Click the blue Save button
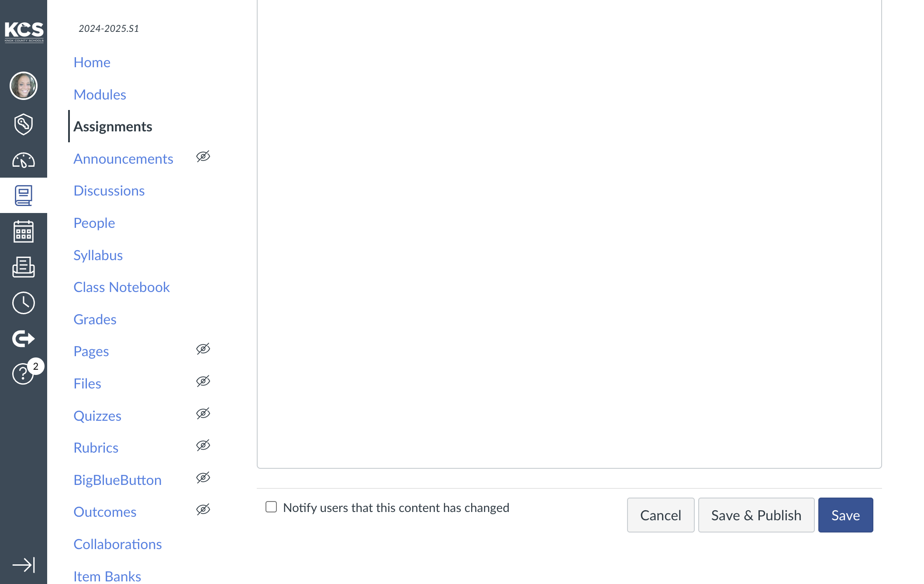Screen dimensions: 924x584 [846, 515]
